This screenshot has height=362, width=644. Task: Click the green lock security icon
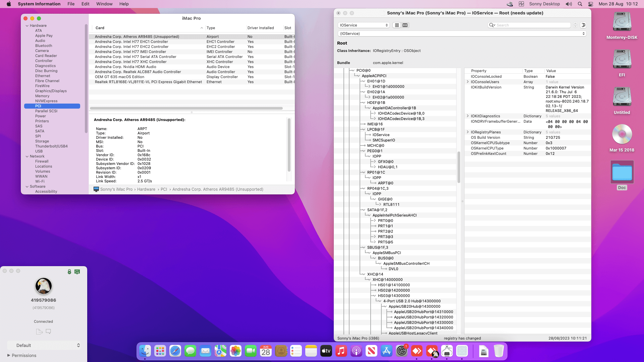pos(69,271)
